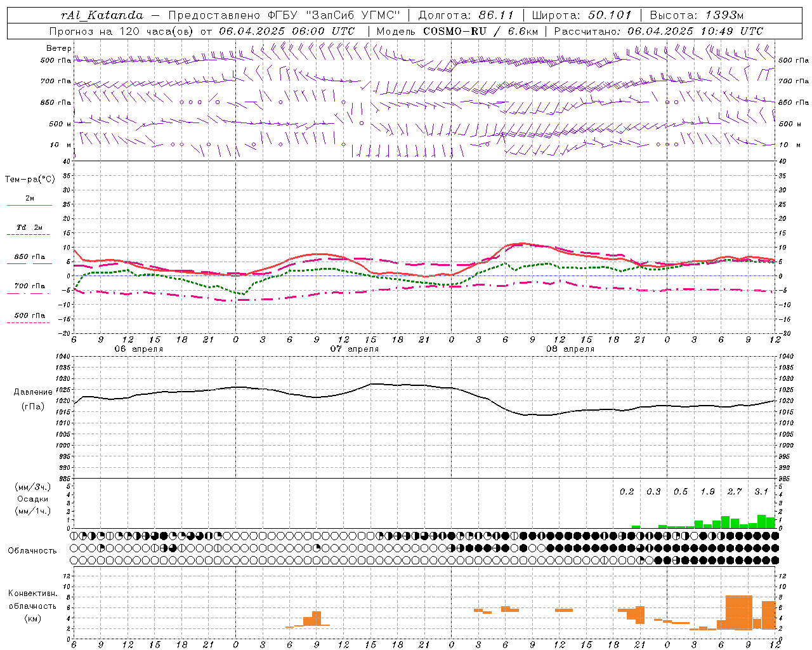Click 'Рассчитано: 06.04.2025 10:49 UTC' text

[658, 31]
